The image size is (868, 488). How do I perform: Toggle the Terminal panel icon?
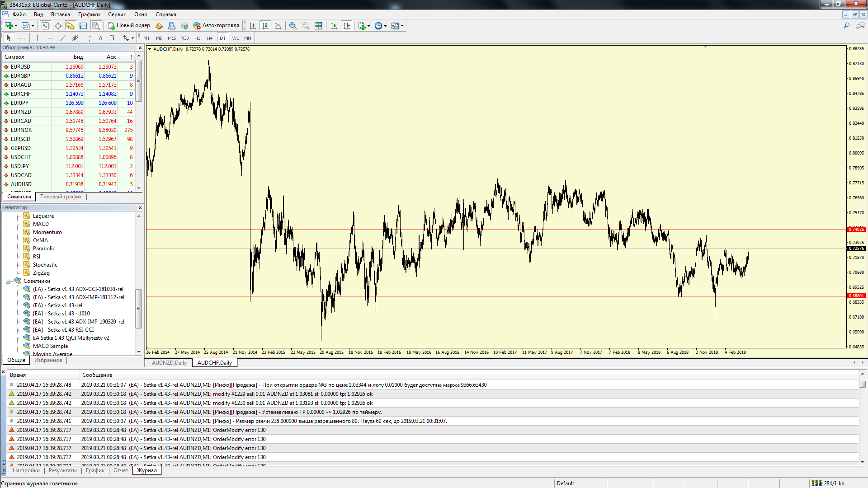coord(83,26)
